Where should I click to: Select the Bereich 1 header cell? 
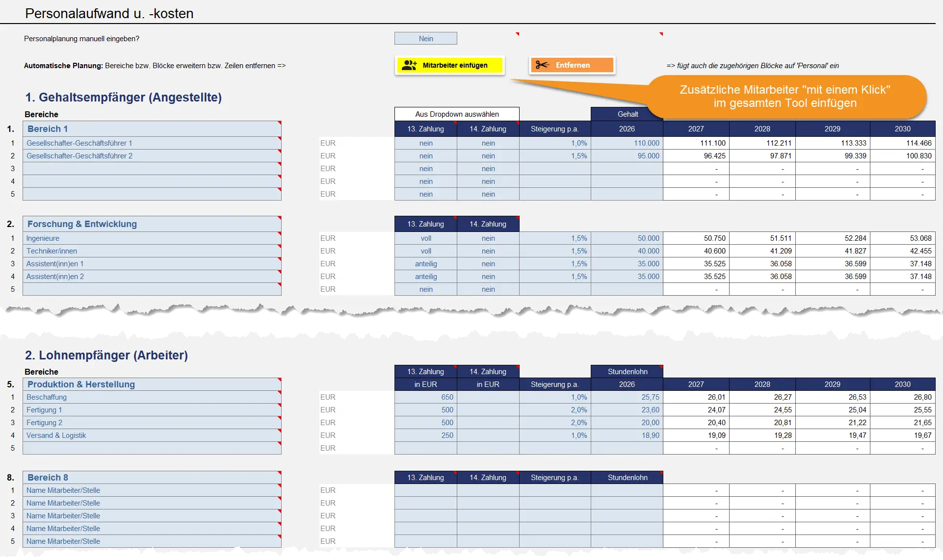pyautogui.click(x=152, y=129)
